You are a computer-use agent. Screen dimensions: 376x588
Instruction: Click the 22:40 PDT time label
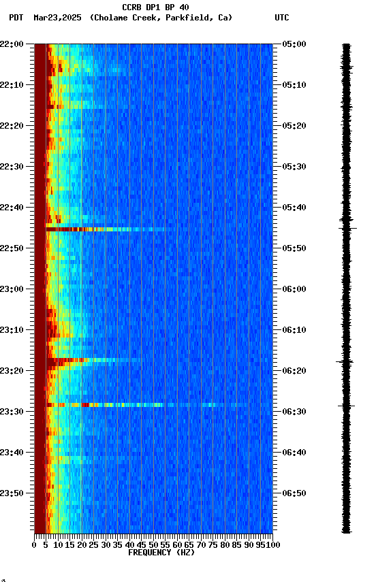tap(12, 208)
